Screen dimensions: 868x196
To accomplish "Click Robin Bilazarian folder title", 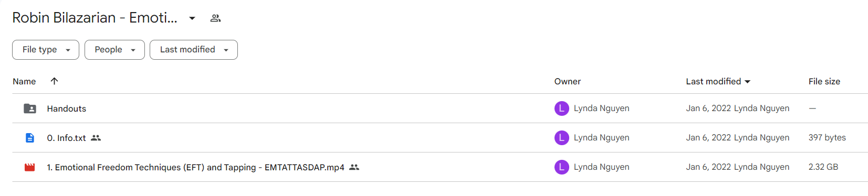I will 95,18.
